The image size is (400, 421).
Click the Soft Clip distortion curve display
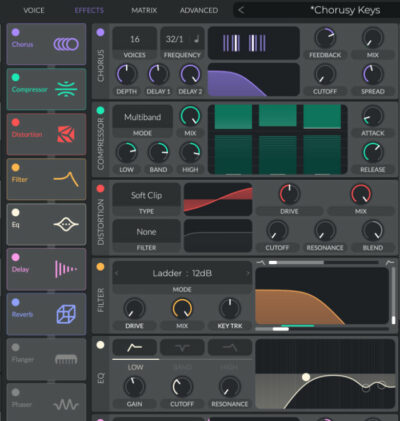tap(218, 199)
